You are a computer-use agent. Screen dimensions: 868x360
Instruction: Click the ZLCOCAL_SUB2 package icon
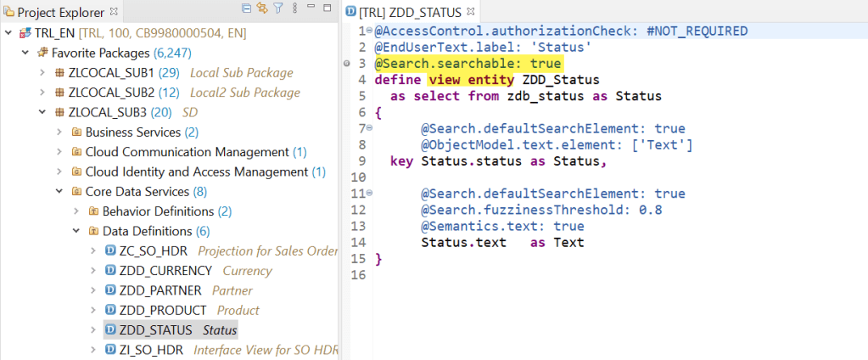(x=59, y=93)
